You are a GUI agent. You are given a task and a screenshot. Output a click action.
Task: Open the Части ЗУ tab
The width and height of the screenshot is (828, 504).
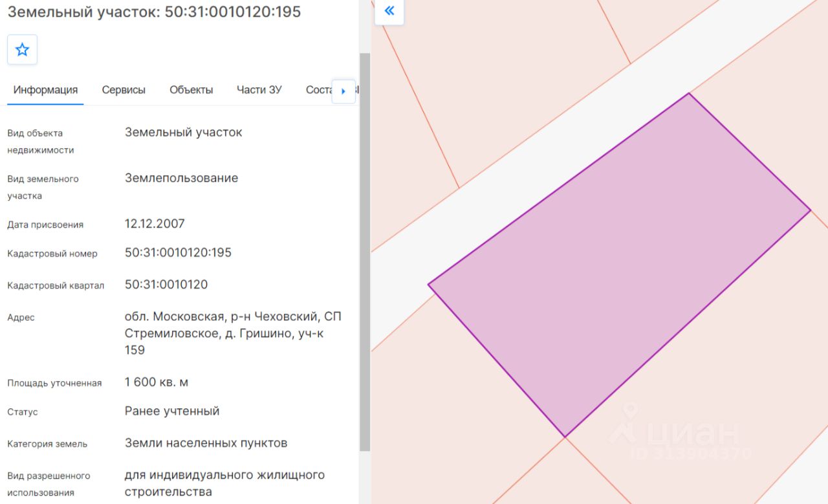[x=259, y=90]
